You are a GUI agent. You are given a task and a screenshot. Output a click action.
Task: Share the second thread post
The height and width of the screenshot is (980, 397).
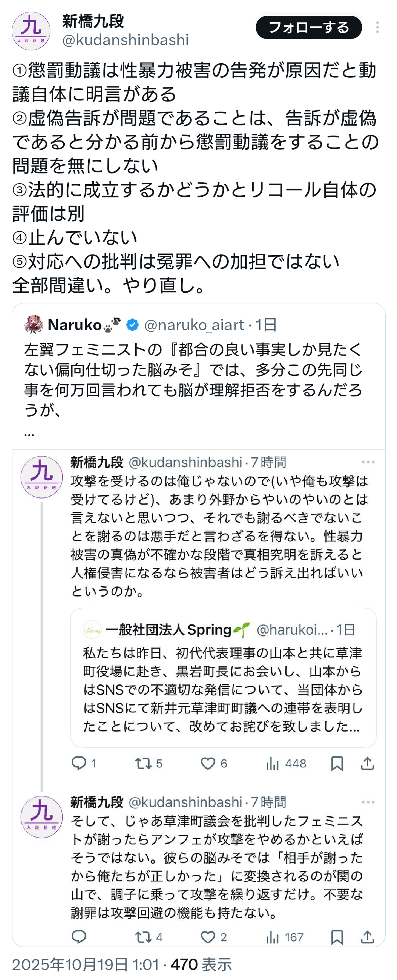click(367, 937)
